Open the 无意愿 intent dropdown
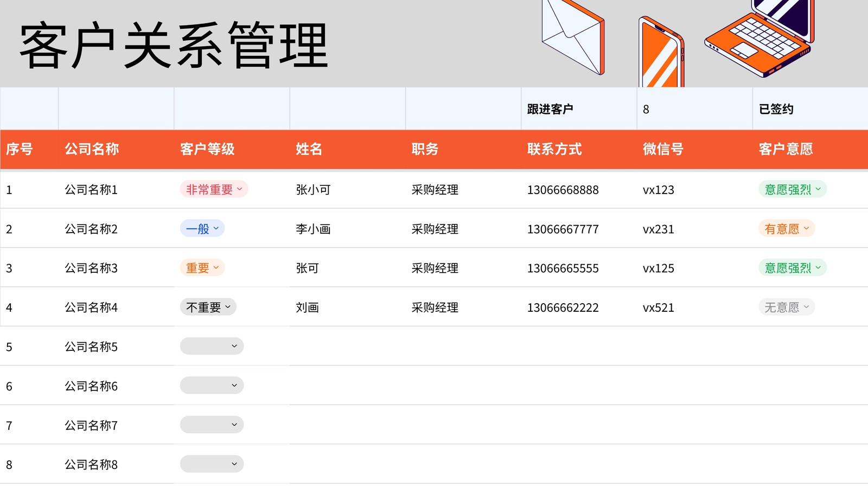This screenshot has width=868, height=488. click(x=786, y=307)
